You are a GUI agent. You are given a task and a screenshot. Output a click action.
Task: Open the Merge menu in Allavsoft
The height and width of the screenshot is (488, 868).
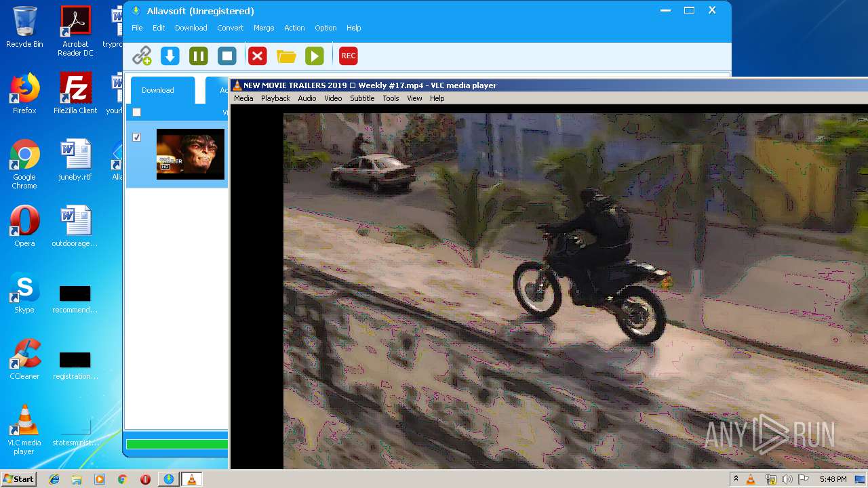click(264, 28)
